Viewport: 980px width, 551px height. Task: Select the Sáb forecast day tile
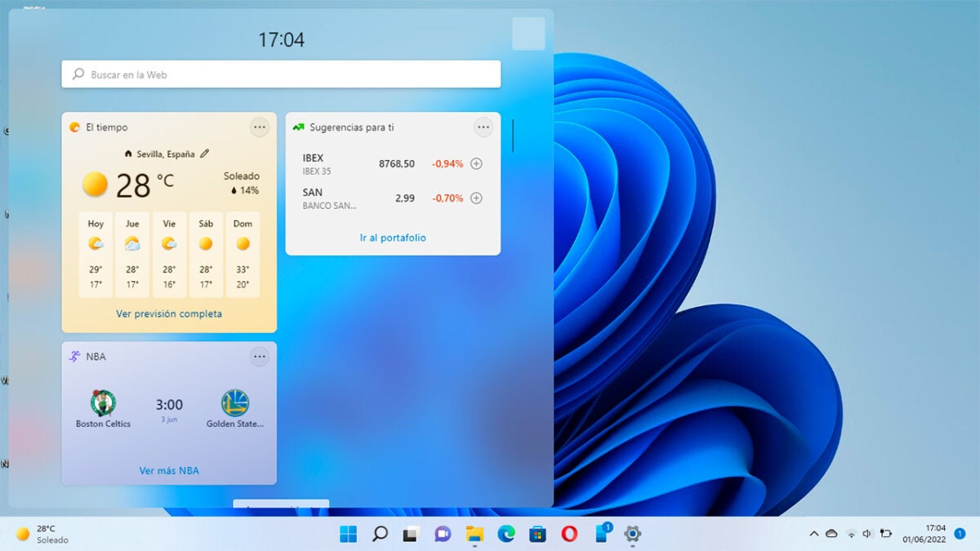point(206,255)
